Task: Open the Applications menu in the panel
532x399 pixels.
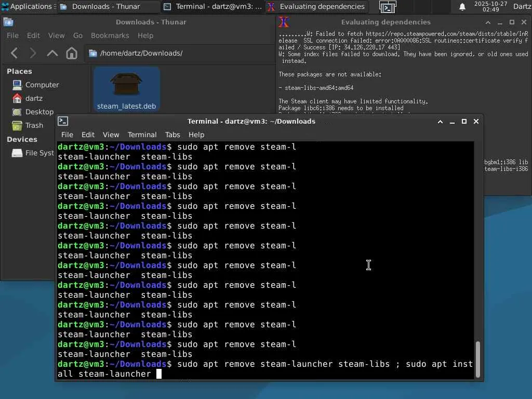Action: [26, 6]
